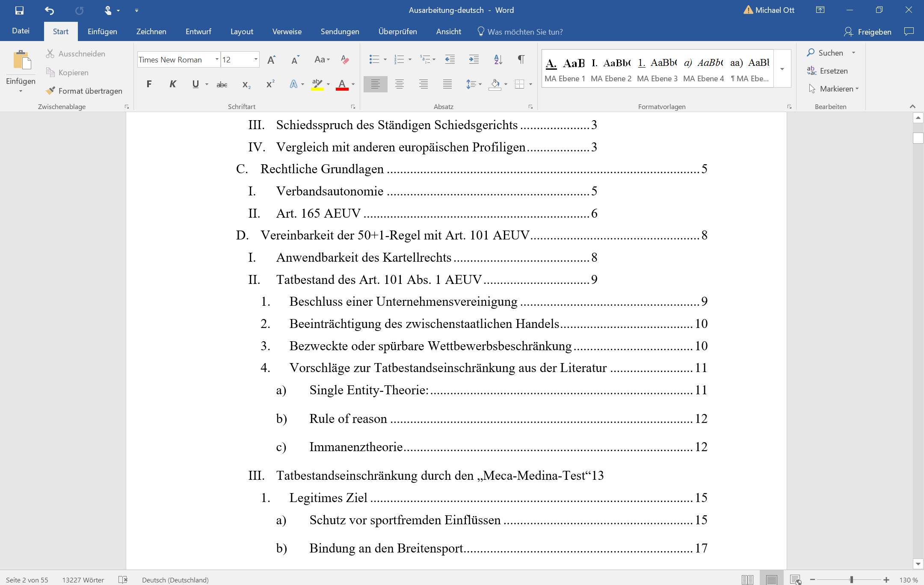The width and height of the screenshot is (924, 585).
Task: Switch to read mode in the status bar
Action: click(x=748, y=579)
